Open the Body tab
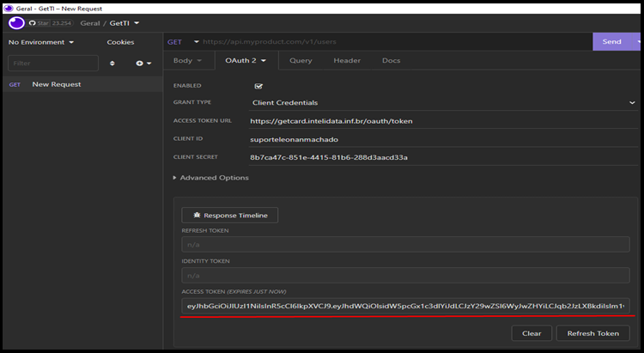 click(187, 60)
